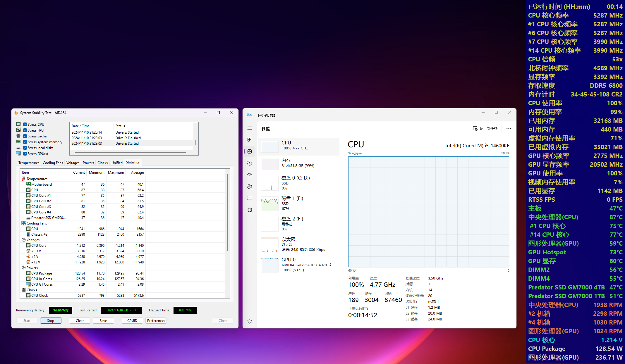Open Startup apps icon in Task Manager
Image resolution: width=625 pixels, height=364 pixels.
[250, 175]
